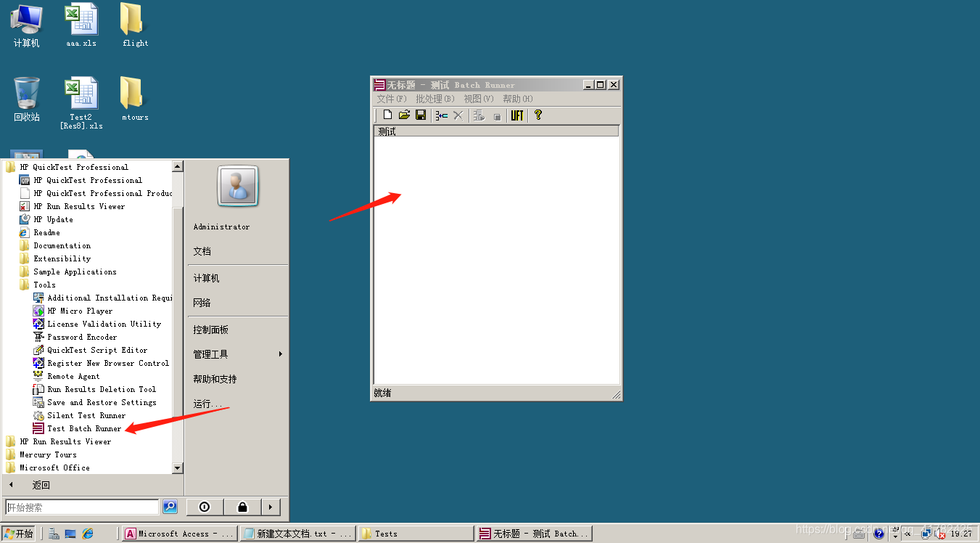
Task: Launch HP QuickTest Professional application
Action: (x=81, y=180)
